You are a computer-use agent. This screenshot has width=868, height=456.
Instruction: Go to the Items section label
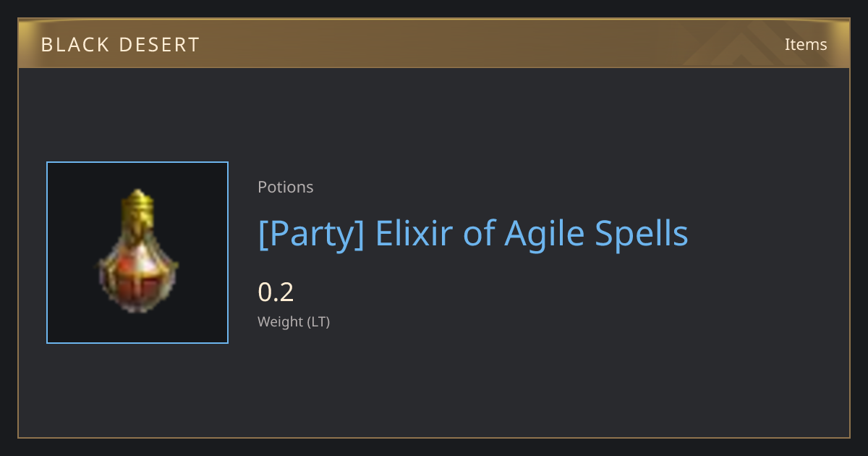click(x=806, y=44)
